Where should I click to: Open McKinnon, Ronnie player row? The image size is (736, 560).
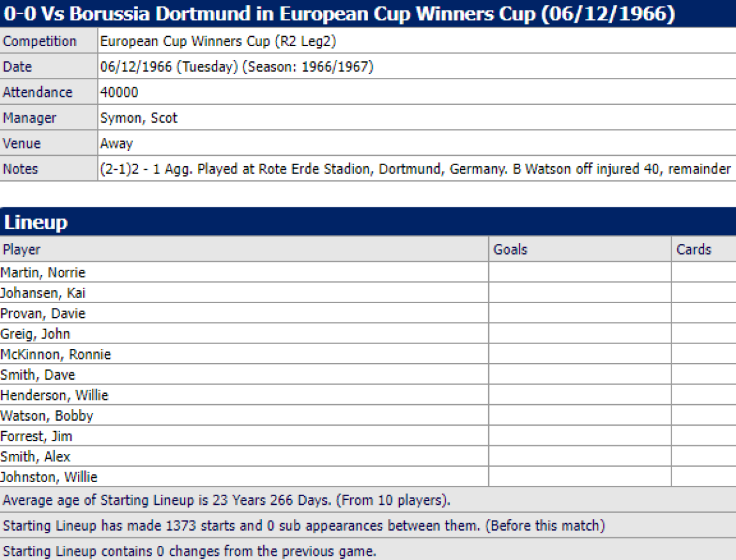point(56,355)
